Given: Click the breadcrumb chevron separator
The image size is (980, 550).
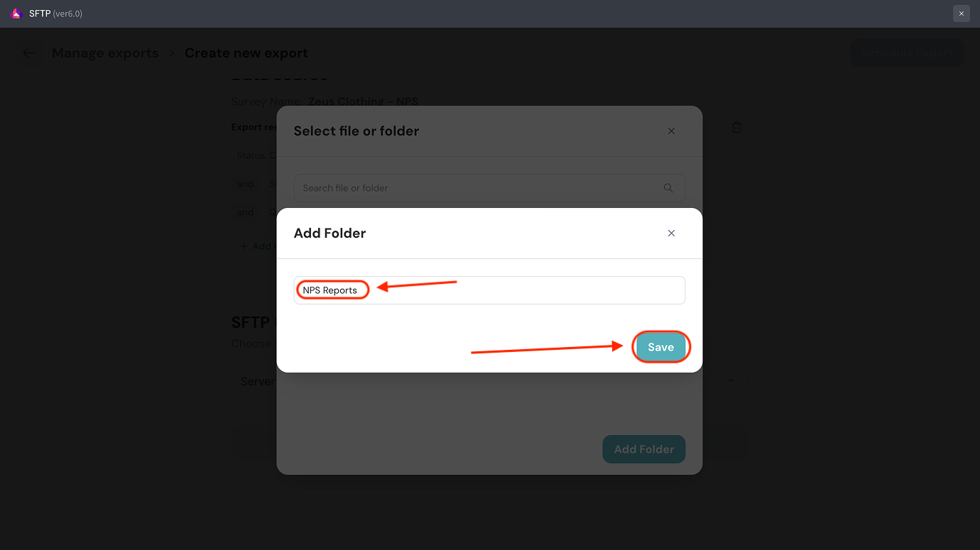Looking at the screenshot, I should pyautogui.click(x=172, y=53).
